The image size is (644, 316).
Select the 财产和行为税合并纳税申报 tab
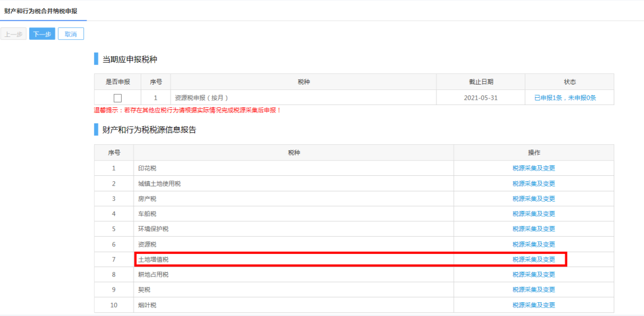41,11
